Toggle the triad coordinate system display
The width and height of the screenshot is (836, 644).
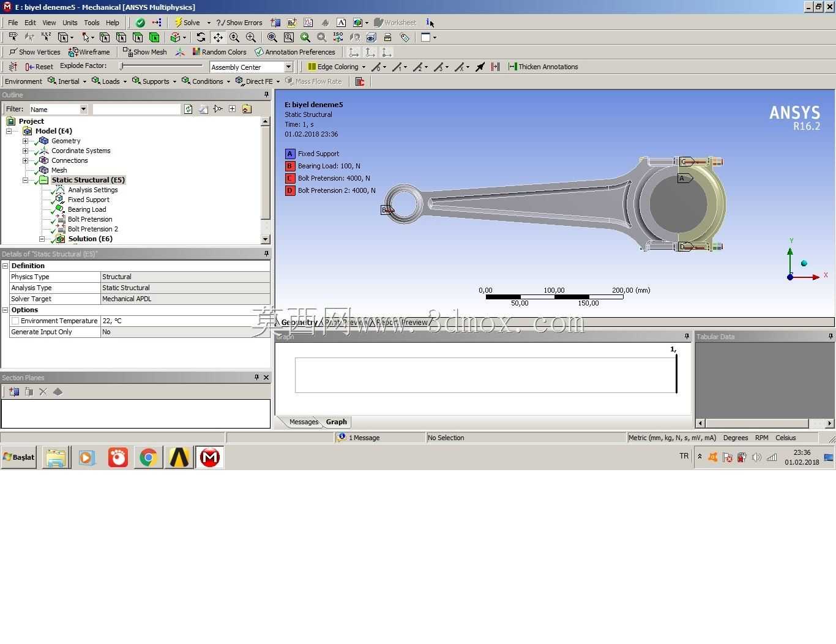point(180,52)
